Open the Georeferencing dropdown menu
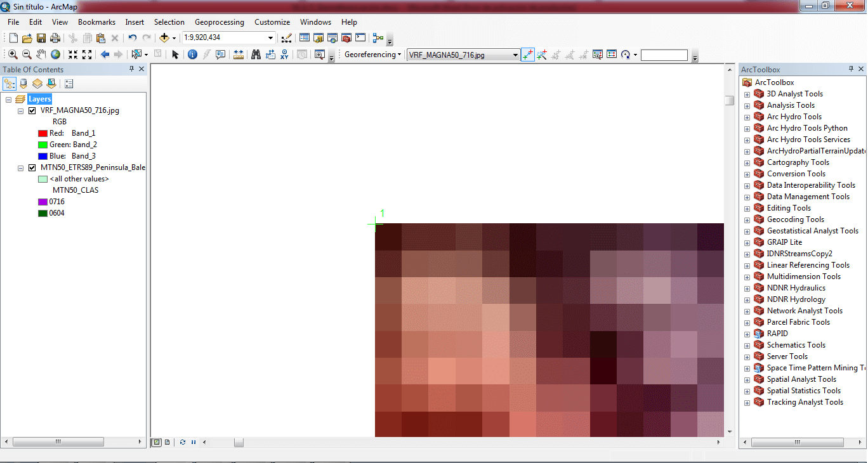This screenshot has height=463, width=868. tap(372, 55)
